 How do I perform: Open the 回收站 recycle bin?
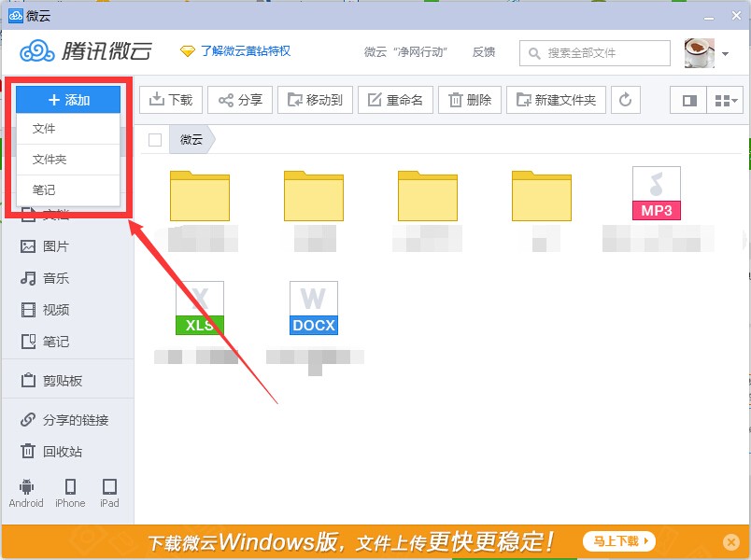(51, 452)
